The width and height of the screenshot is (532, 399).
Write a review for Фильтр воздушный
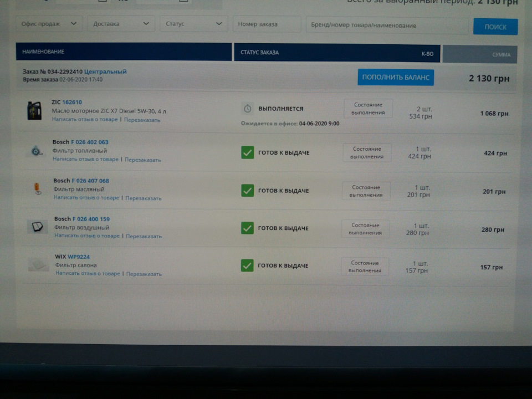coord(87,236)
